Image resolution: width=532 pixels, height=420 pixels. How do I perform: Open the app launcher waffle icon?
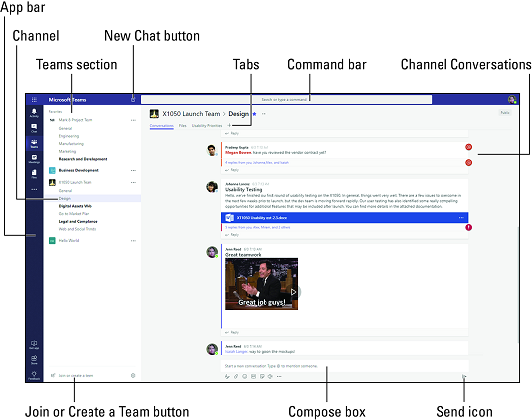(x=34, y=100)
